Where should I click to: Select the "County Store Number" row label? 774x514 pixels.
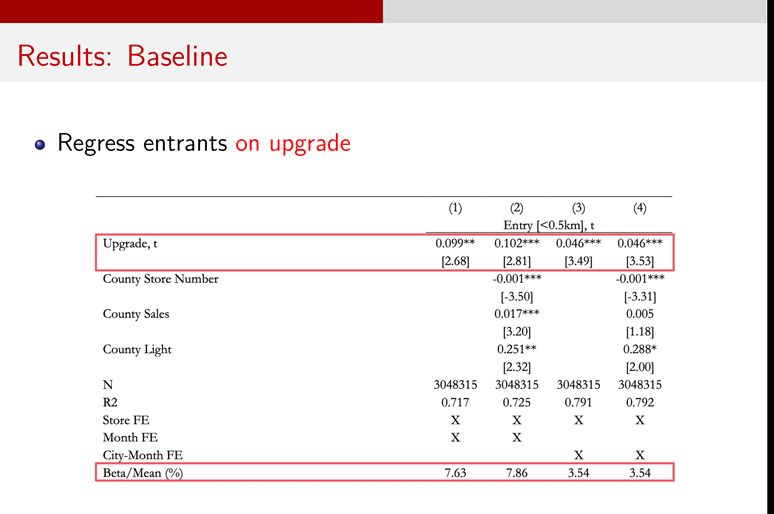pyautogui.click(x=160, y=279)
